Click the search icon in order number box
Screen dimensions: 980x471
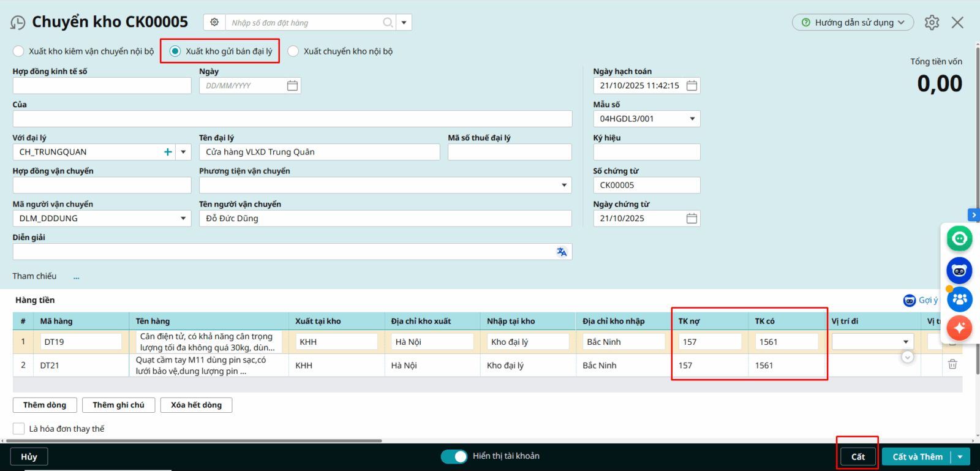click(388, 23)
